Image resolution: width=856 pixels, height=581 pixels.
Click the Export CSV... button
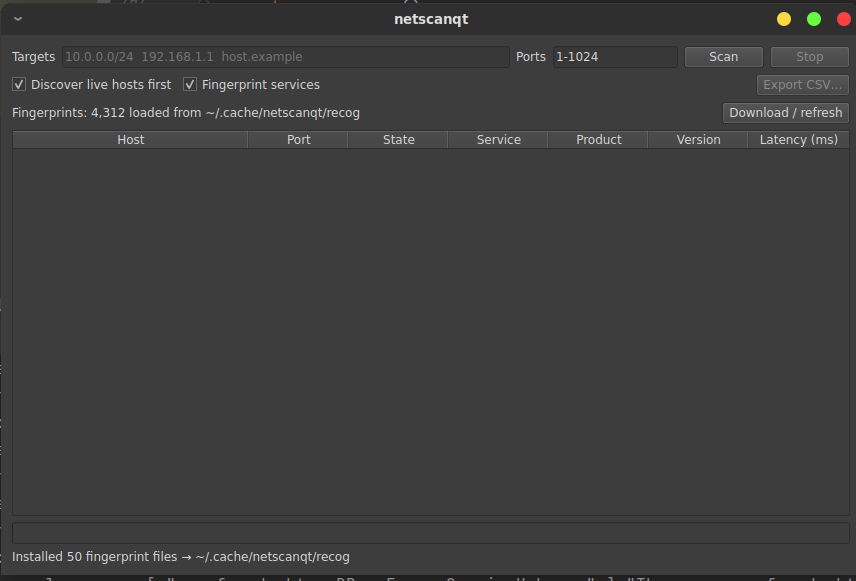802,85
